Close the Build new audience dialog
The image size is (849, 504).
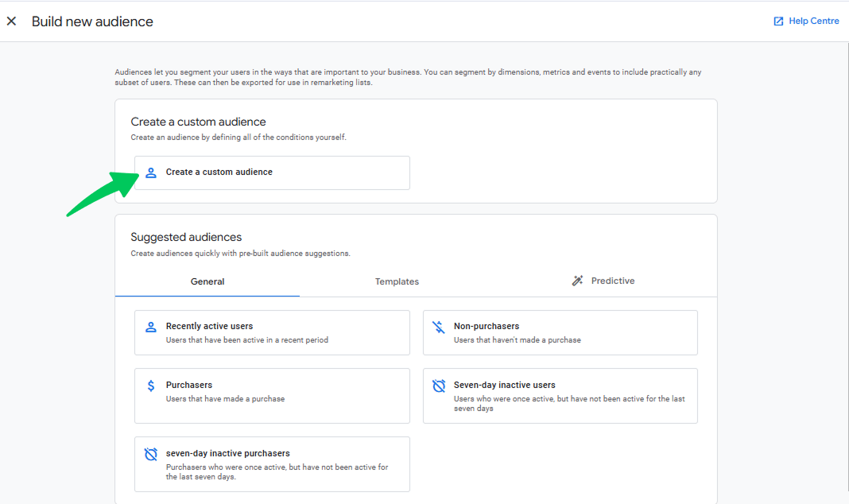coord(11,21)
